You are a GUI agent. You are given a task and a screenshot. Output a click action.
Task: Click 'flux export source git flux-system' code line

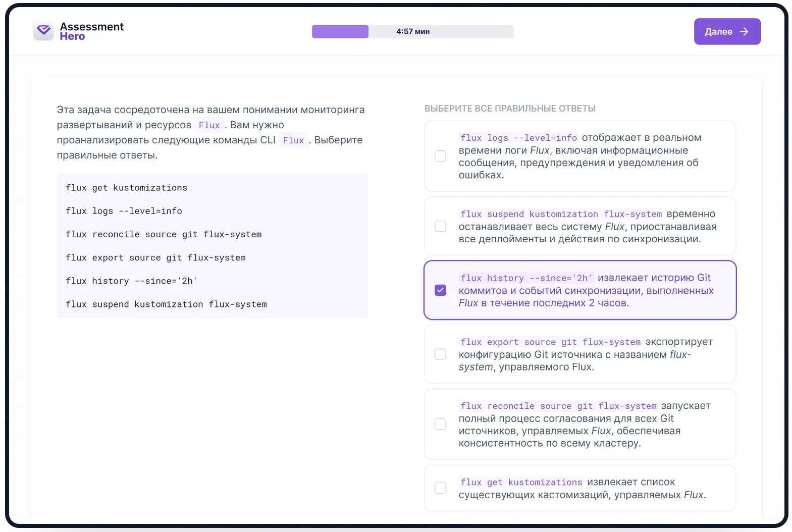pos(155,257)
